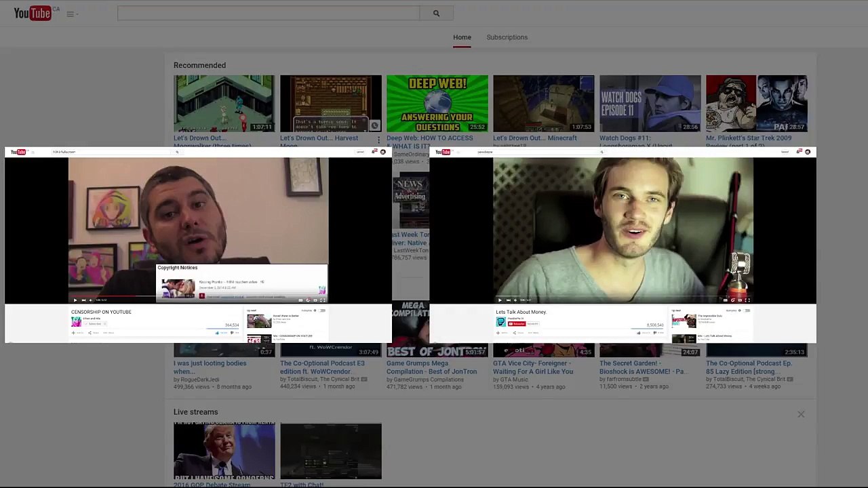Share the Lets Talk About Money video
This screenshot has width=868, height=488.
pos(519,333)
